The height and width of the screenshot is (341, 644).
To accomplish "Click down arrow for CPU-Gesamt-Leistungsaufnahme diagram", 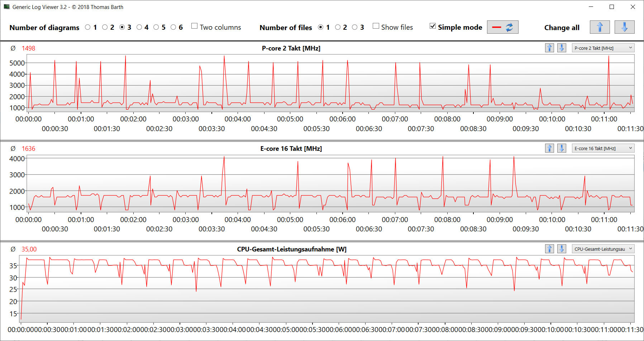I will coord(562,249).
